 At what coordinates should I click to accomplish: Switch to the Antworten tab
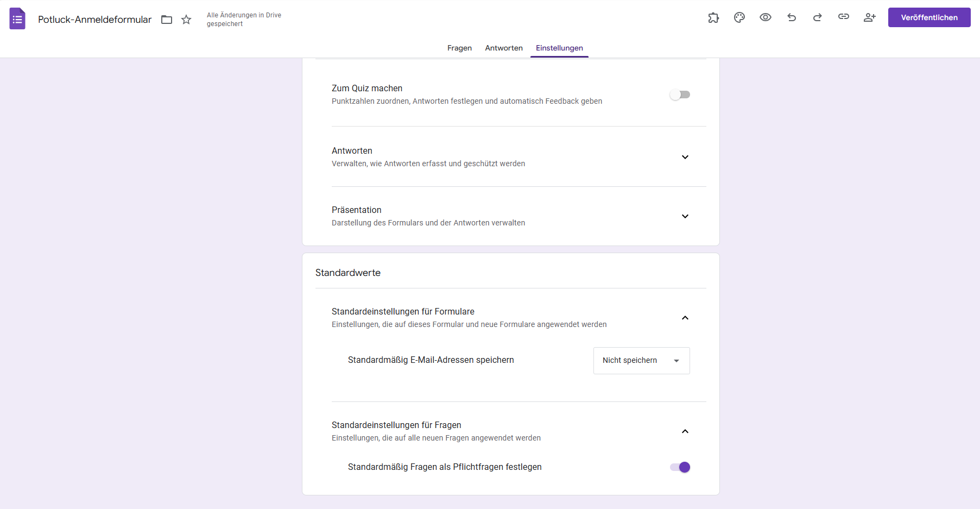[x=504, y=48]
